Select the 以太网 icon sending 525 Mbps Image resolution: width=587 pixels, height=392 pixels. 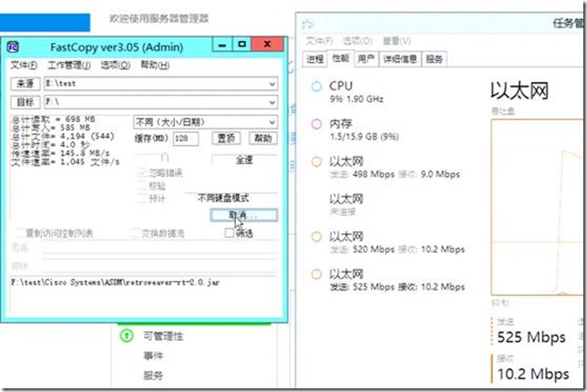[x=316, y=274]
